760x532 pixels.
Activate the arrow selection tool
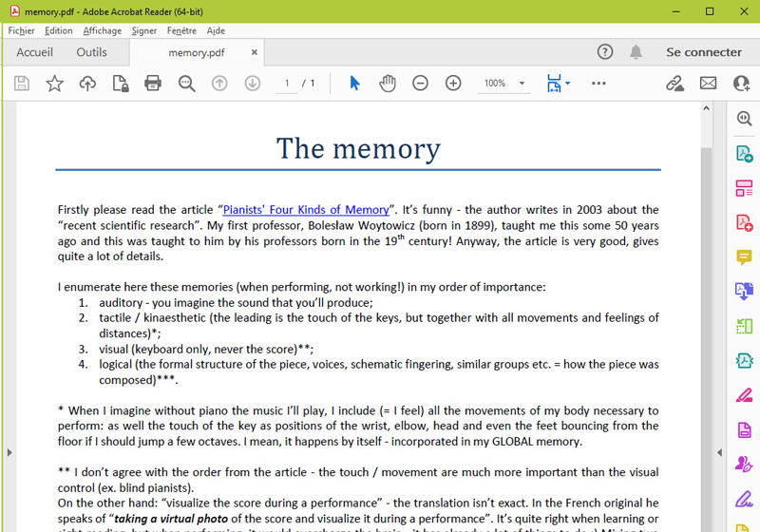coord(354,84)
